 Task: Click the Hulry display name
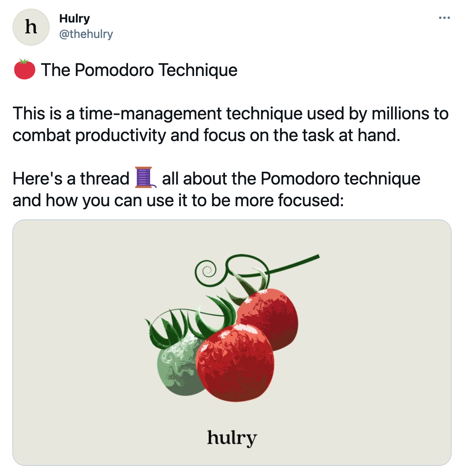tap(74, 18)
